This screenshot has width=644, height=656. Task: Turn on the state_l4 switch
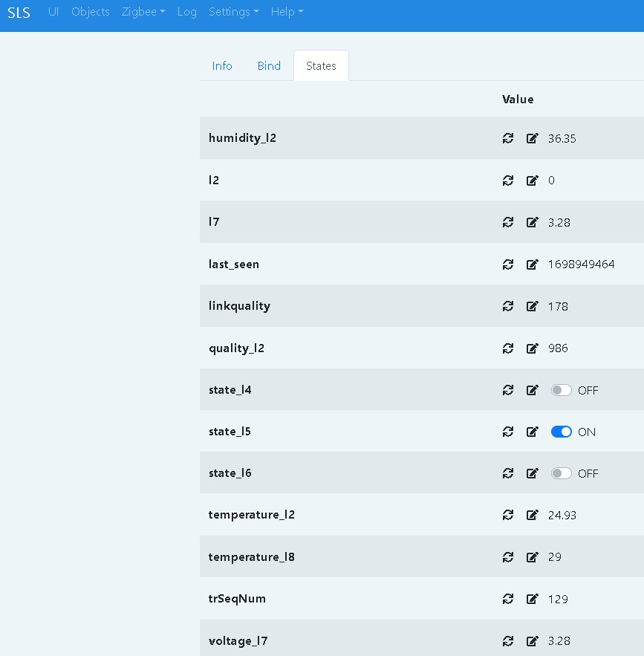[562, 390]
